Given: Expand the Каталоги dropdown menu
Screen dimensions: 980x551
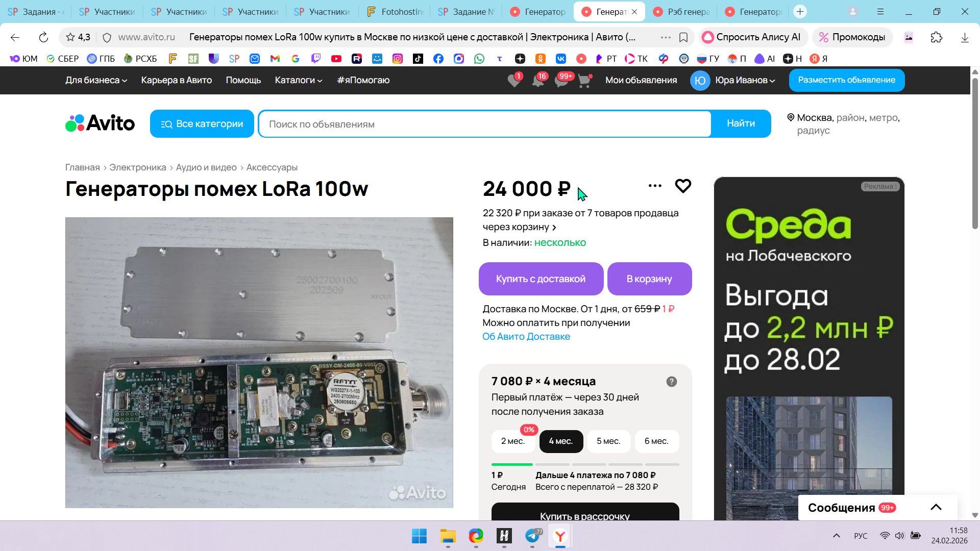Looking at the screenshot, I should 298,80.
